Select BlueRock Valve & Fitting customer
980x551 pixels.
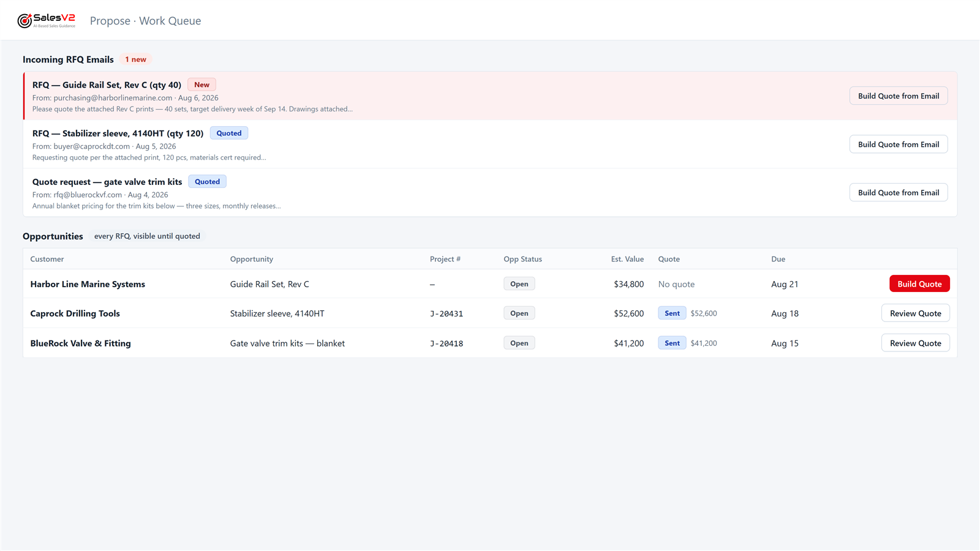pos(80,343)
